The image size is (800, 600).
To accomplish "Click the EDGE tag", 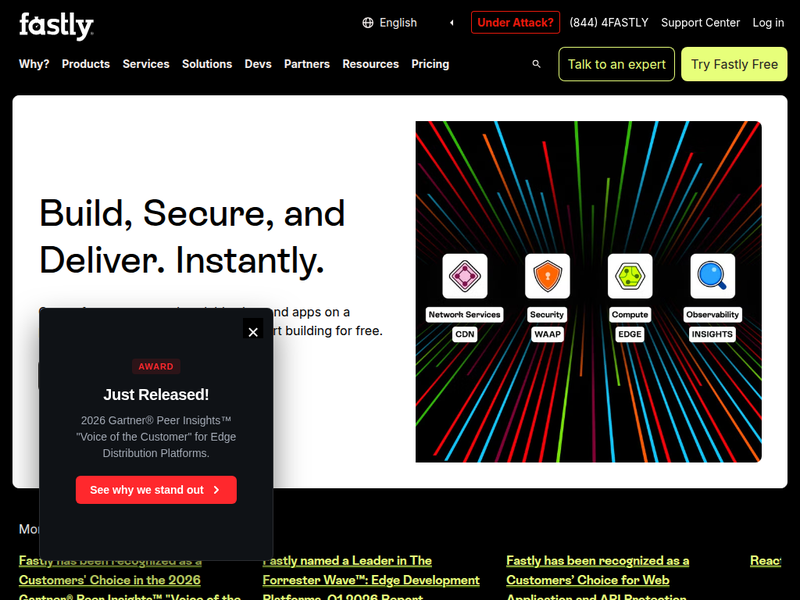I will click(630, 334).
